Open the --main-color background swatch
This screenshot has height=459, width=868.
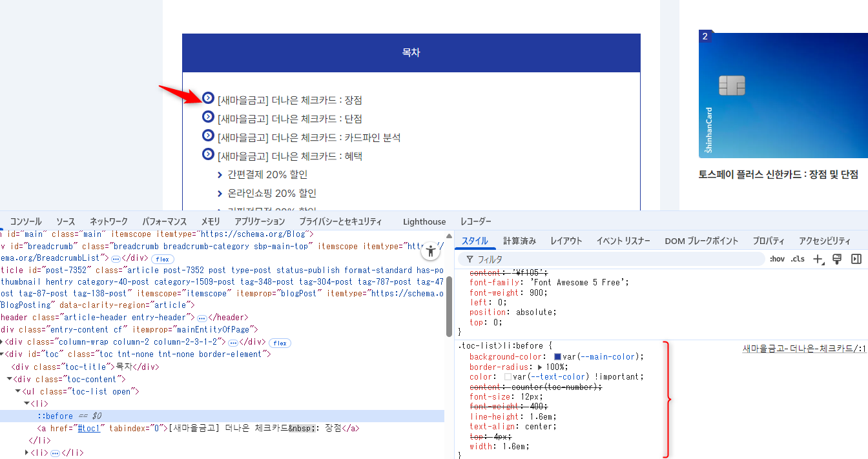click(557, 357)
